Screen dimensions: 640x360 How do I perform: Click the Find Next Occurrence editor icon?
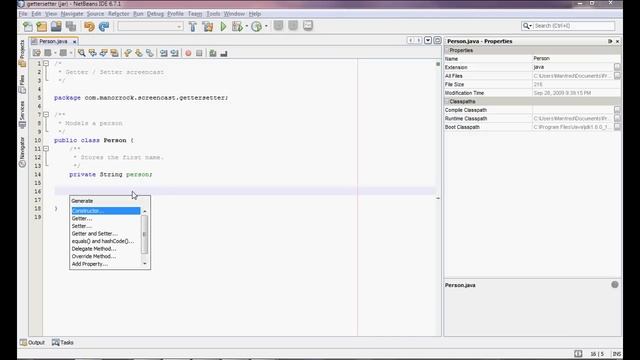click(x=104, y=53)
